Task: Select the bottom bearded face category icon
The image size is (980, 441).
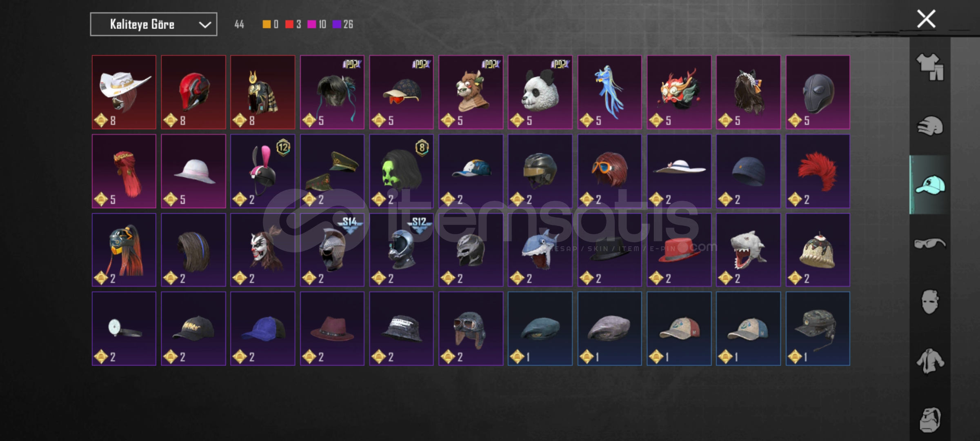Action: pyautogui.click(x=930, y=420)
